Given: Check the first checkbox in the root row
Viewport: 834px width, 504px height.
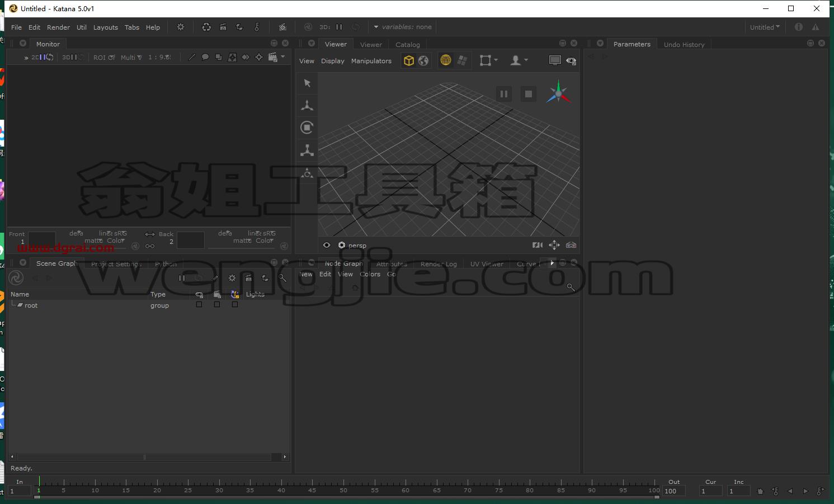Looking at the screenshot, I should click(x=199, y=305).
